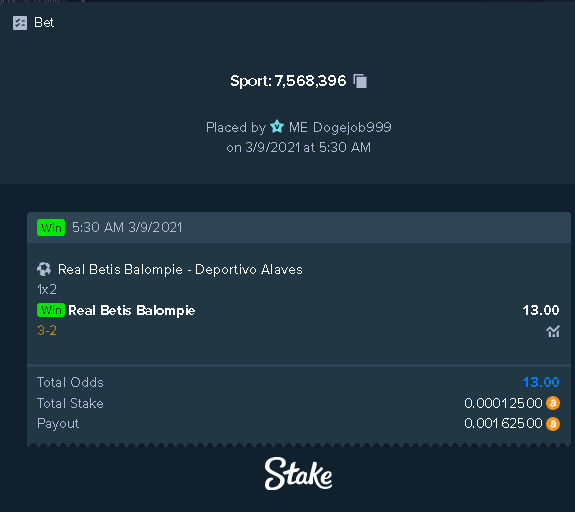Image resolution: width=575 pixels, height=512 pixels.
Task: Open the match statistics chart icon
Action: tap(553, 331)
